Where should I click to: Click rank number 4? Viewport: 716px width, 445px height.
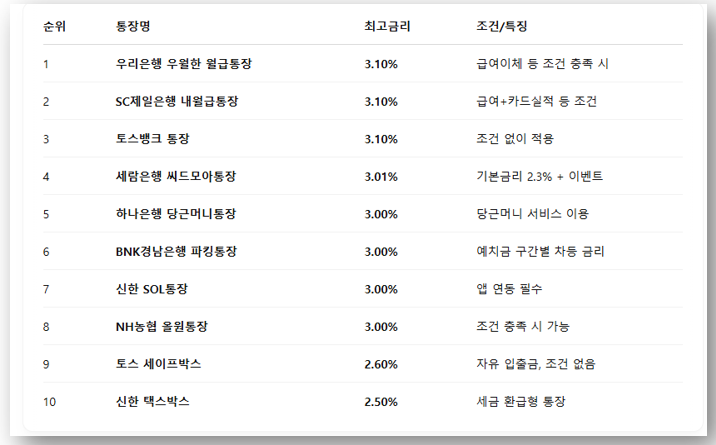(x=46, y=177)
